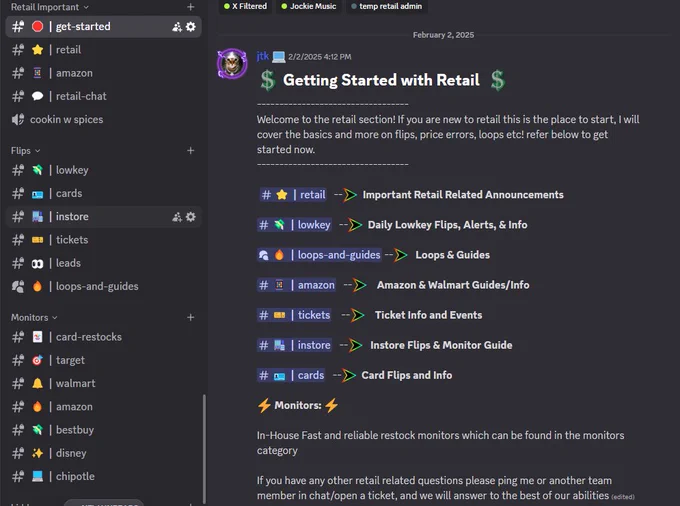This screenshot has width=680, height=506.
Task: Open jtk's avatar profile
Action: [x=232, y=64]
